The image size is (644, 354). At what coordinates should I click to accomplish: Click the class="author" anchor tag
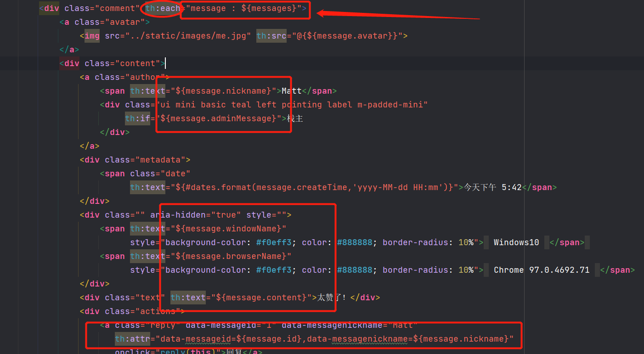click(125, 77)
